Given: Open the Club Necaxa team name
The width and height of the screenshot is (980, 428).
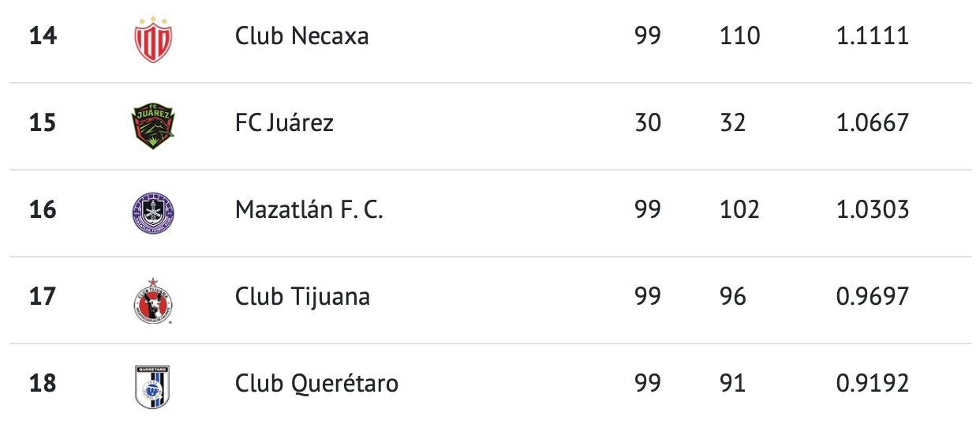Looking at the screenshot, I should coord(301,36).
